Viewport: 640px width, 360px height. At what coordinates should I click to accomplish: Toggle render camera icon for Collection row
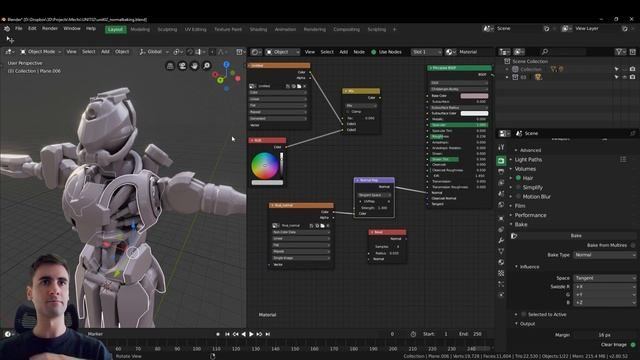632,69
